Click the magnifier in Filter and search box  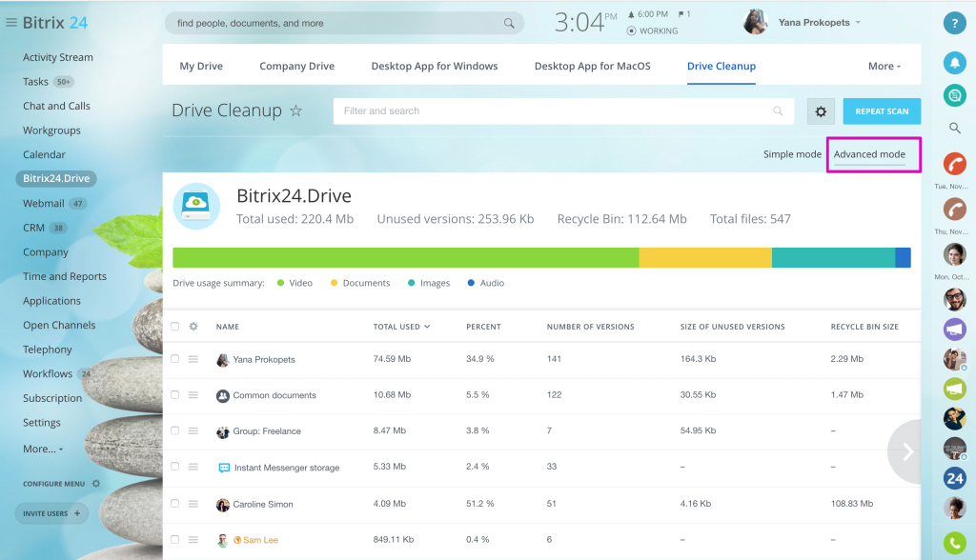[x=778, y=110]
